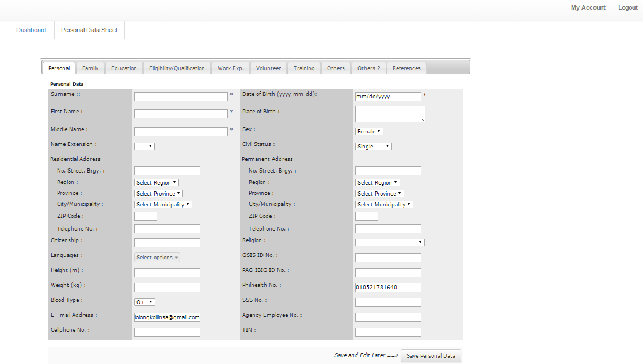The width and height of the screenshot is (643, 364).
Task: Open the Sex dropdown showing Female
Action: pyautogui.click(x=368, y=131)
